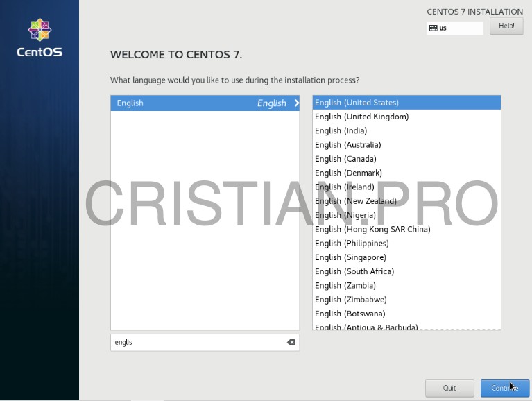Screen dimensions: 532x401
Task: Choose English (New Zealand) locale
Action: pyautogui.click(x=406, y=201)
